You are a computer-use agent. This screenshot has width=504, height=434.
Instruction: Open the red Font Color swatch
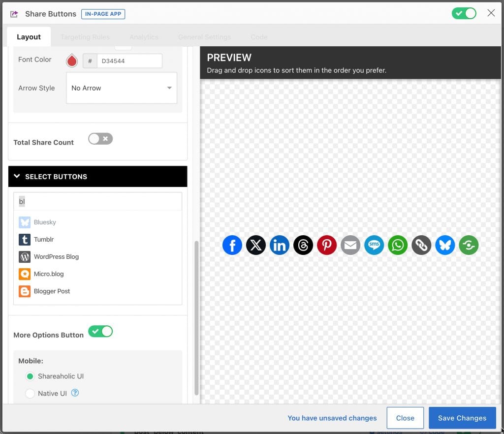click(x=72, y=61)
